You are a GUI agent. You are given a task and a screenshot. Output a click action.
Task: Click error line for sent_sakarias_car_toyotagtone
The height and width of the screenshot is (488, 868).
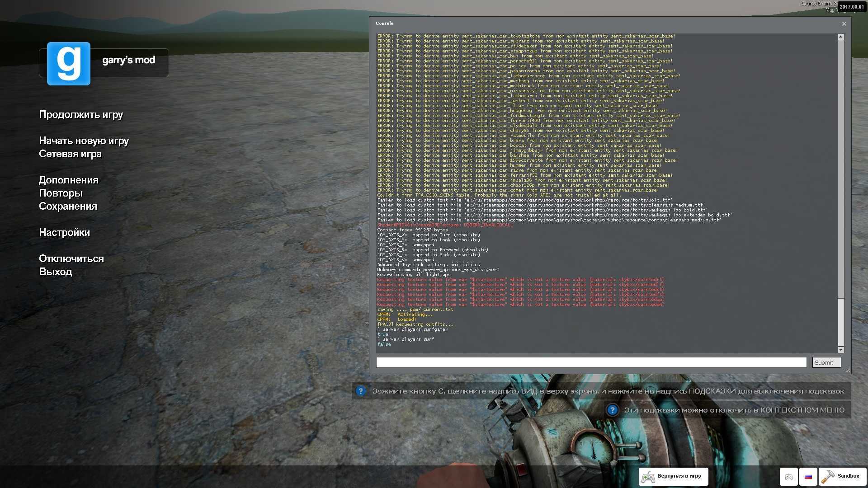pos(526,36)
